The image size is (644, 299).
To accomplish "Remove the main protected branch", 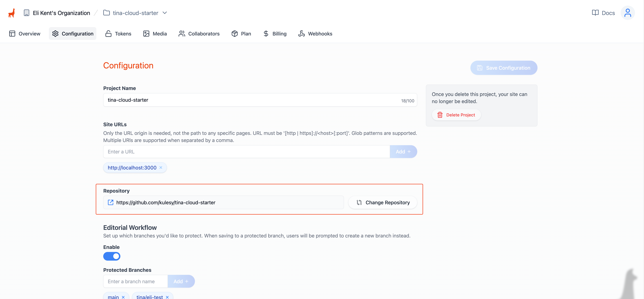I will pos(123,297).
